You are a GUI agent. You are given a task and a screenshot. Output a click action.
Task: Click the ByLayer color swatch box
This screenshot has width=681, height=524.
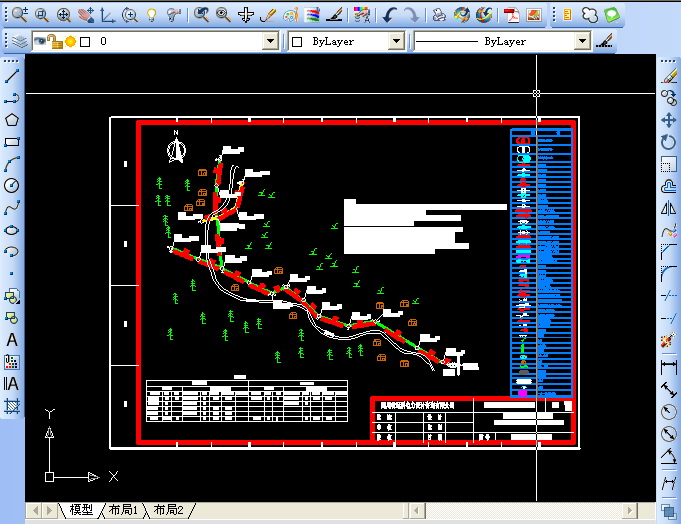click(297, 42)
